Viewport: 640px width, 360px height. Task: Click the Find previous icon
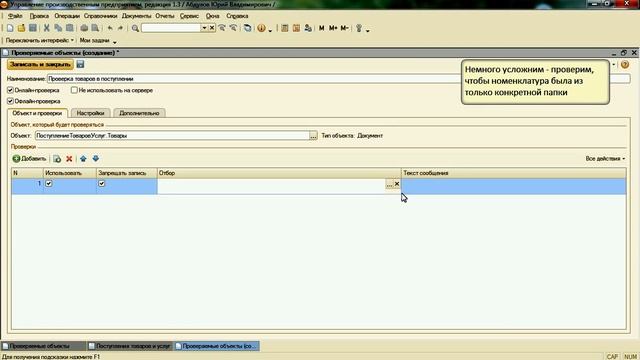point(233,28)
